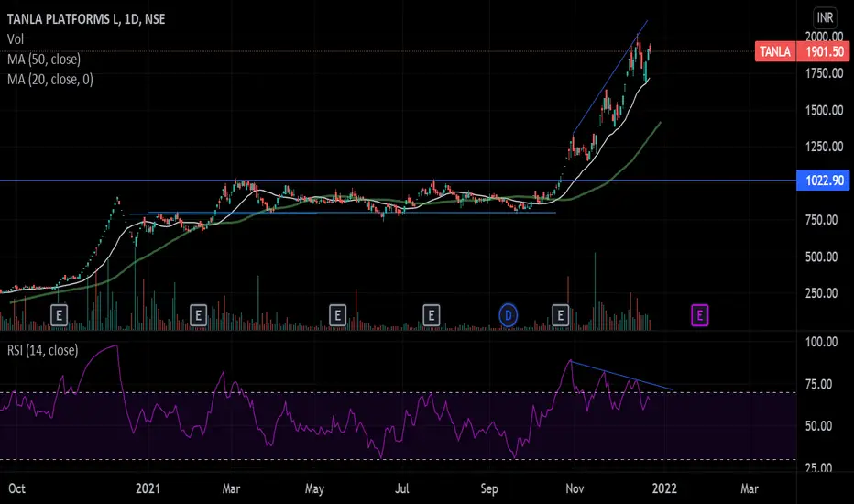Click the 2021 time axis label

pos(148,488)
